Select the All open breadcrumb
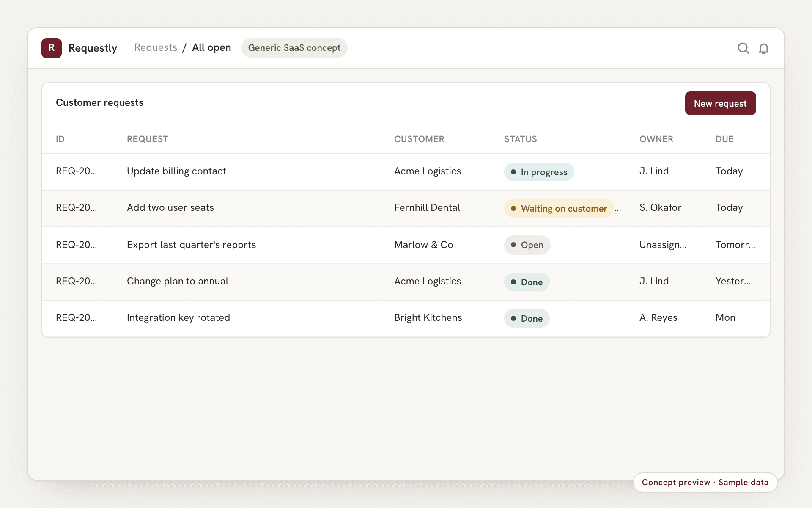The image size is (812, 508). pyautogui.click(x=211, y=47)
